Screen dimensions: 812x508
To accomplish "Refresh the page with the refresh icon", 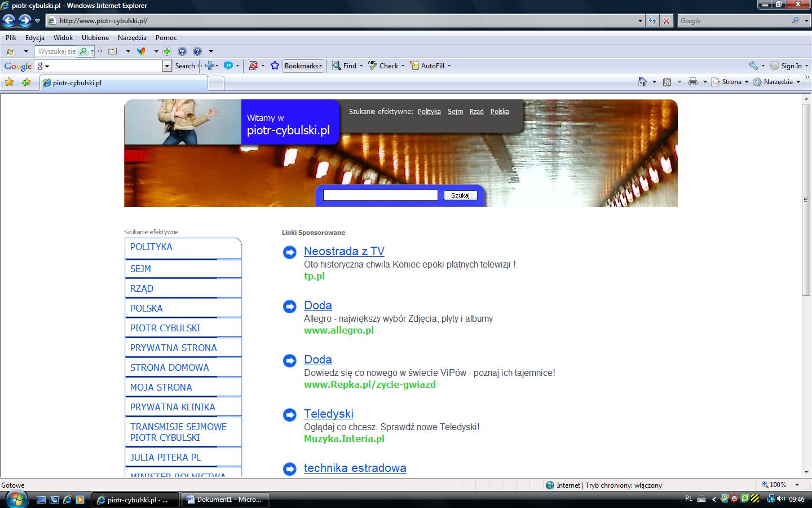I will 652,21.
